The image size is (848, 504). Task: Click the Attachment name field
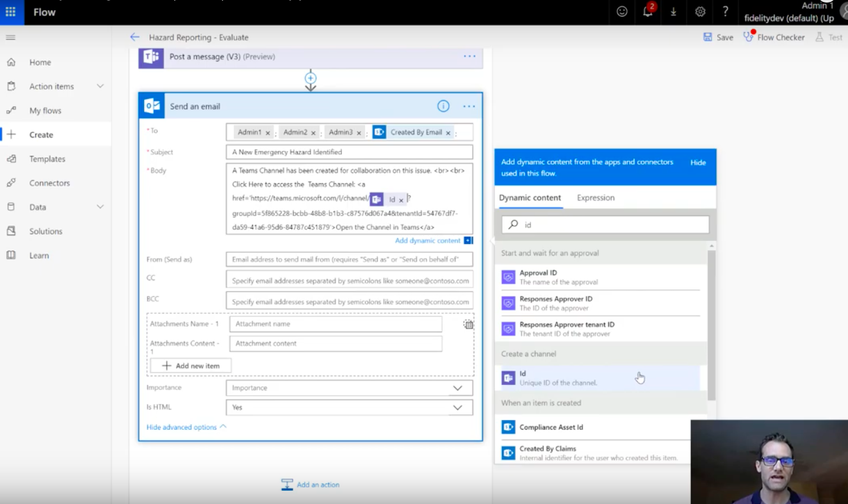click(x=336, y=324)
